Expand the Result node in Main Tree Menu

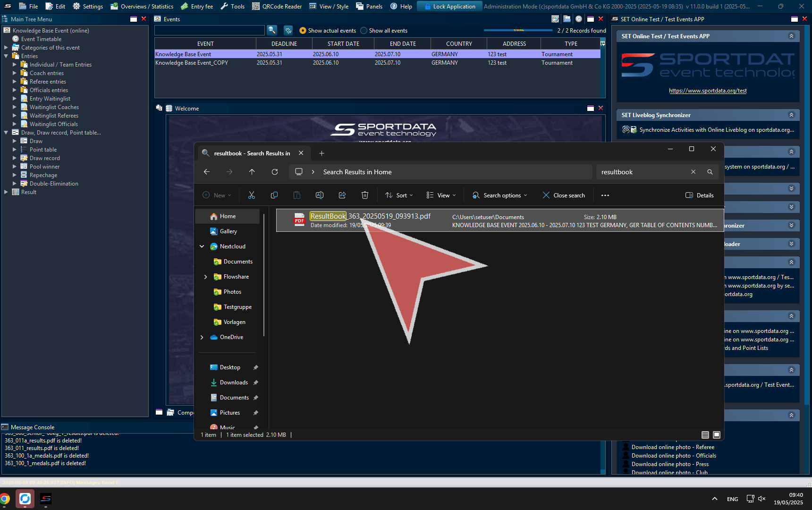click(6, 192)
